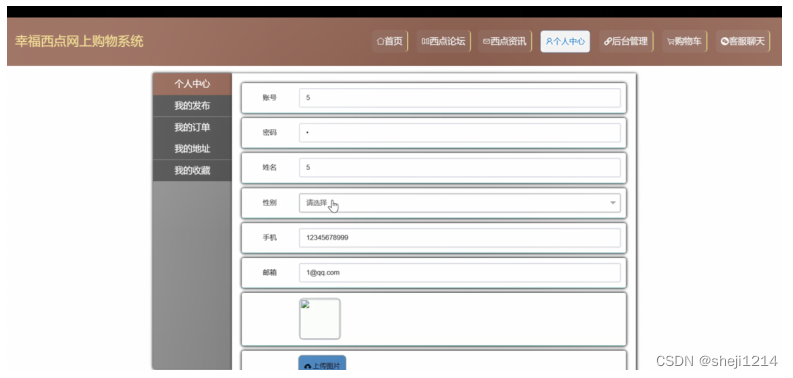The width and height of the screenshot is (793, 378).
Task: Focus the 手机 phone number field
Action: coord(460,237)
